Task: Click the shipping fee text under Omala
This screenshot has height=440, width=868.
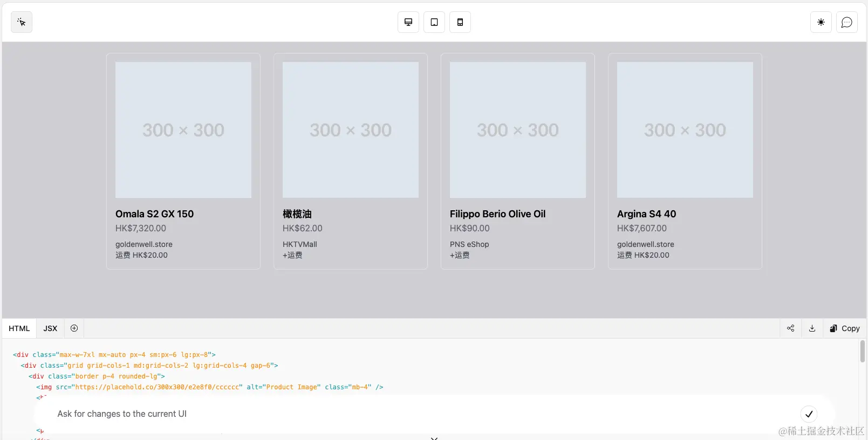Action: [141, 255]
